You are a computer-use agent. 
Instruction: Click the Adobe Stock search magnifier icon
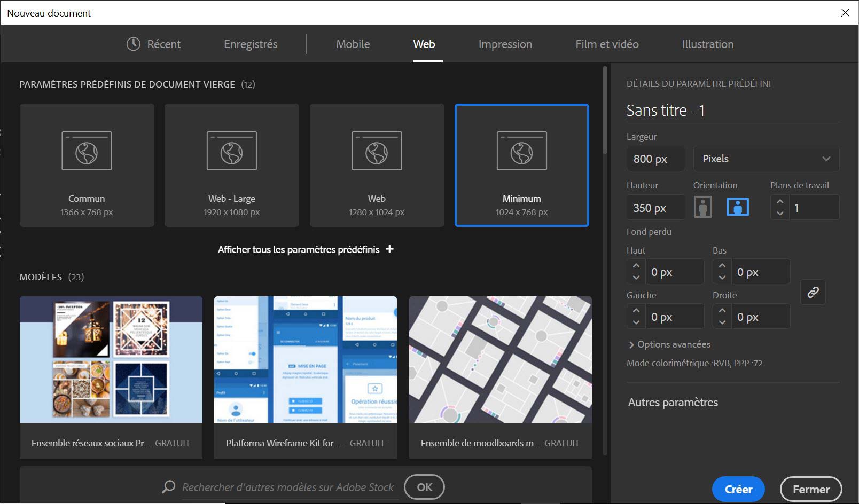click(169, 486)
